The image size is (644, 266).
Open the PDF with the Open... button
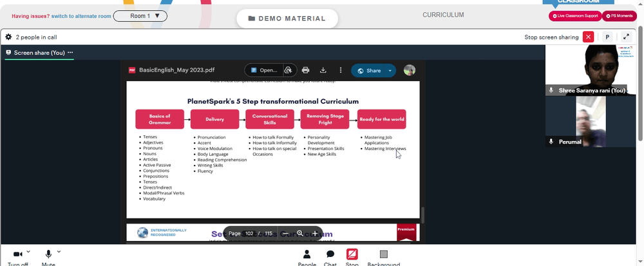(x=264, y=70)
